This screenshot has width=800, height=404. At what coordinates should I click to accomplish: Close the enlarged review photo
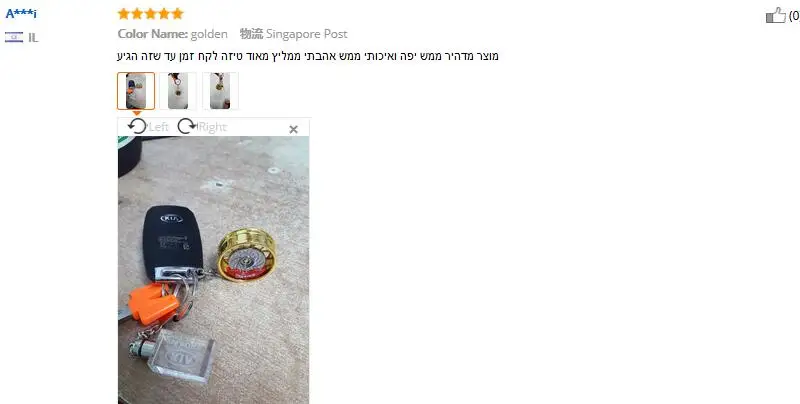pyautogui.click(x=293, y=130)
